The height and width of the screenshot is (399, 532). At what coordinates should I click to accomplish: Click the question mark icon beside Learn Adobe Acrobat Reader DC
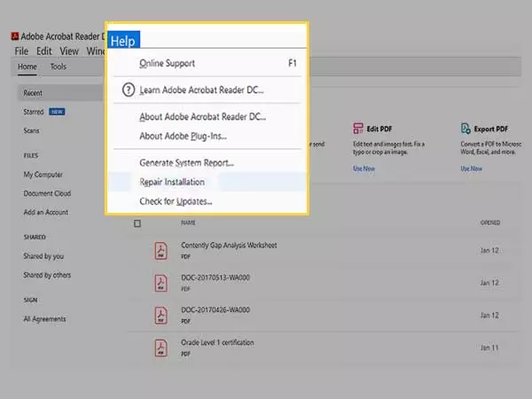129,90
